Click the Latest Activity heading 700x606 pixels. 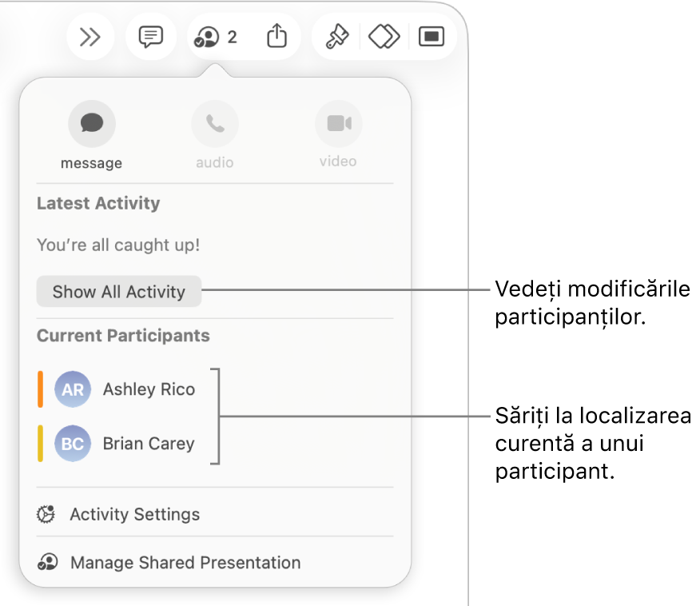pos(98,204)
